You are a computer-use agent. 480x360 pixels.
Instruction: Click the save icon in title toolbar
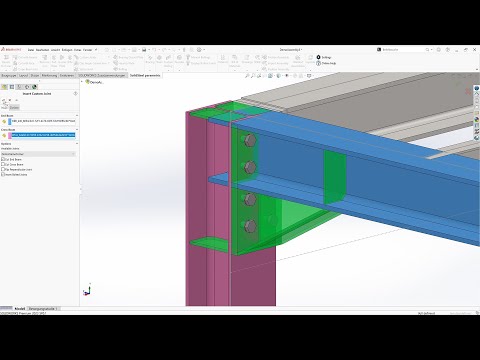click(144, 50)
